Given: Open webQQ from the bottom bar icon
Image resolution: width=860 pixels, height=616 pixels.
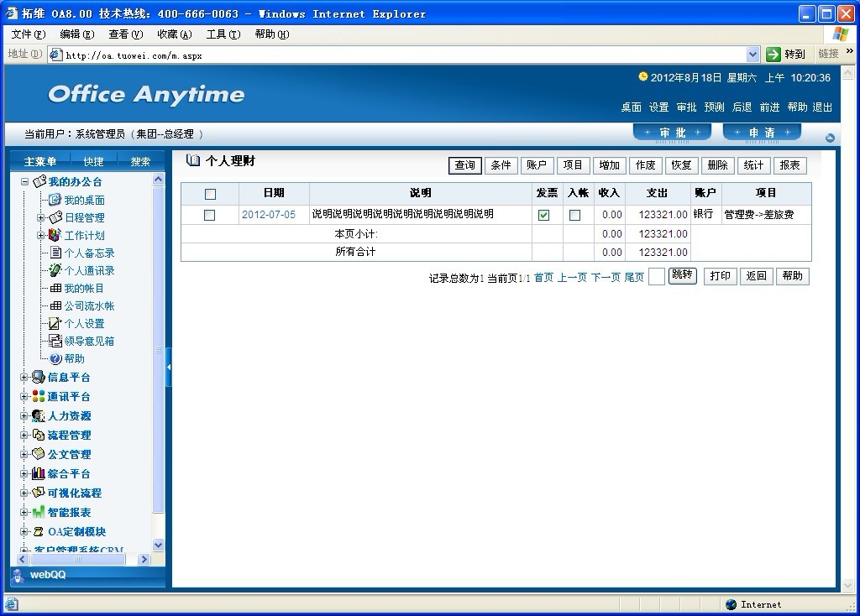Looking at the screenshot, I should (18, 575).
